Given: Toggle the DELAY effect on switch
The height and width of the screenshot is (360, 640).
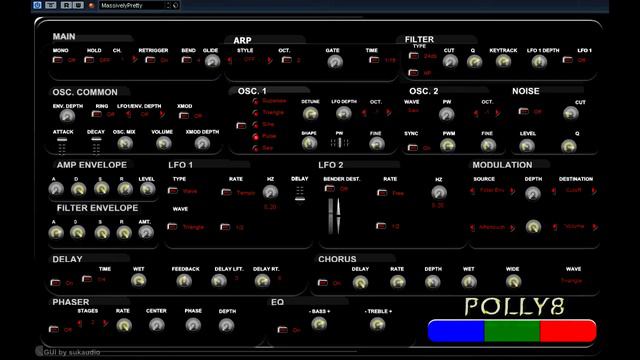Looking at the screenshot, I should coord(55,282).
